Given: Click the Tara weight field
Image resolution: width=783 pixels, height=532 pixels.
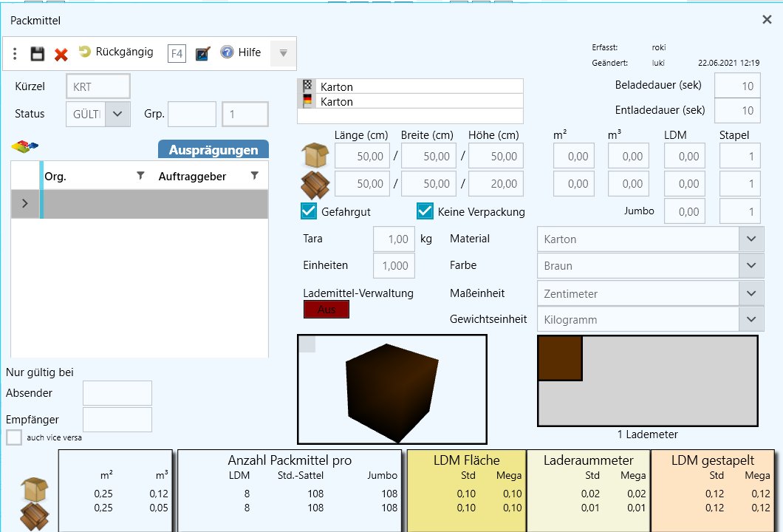Looking at the screenshot, I should pyautogui.click(x=394, y=239).
